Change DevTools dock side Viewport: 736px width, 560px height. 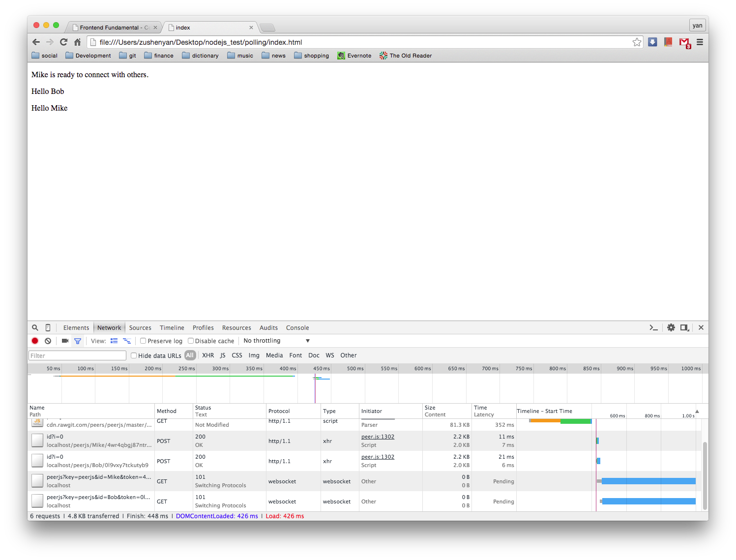684,327
